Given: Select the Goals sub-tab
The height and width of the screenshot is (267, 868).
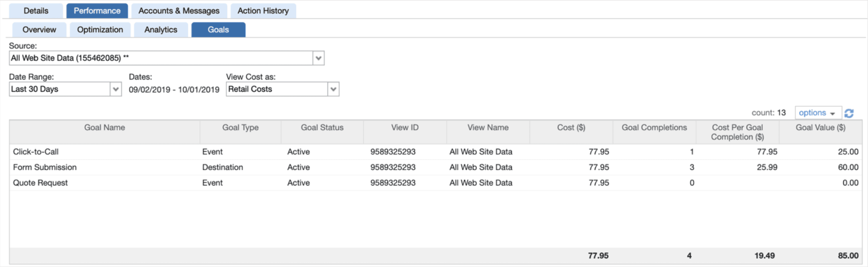Looking at the screenshot, I should tap(218, 30).
